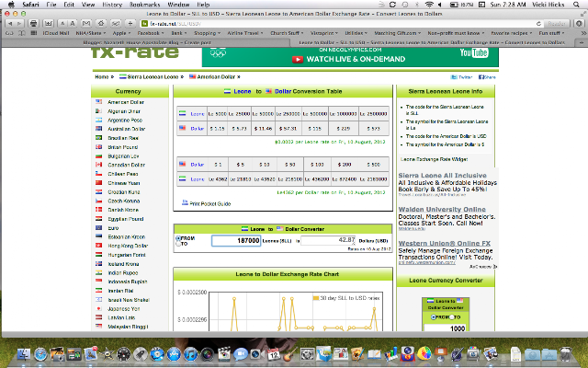Open the British Pound currency link
588x368 pixels.
122,147
